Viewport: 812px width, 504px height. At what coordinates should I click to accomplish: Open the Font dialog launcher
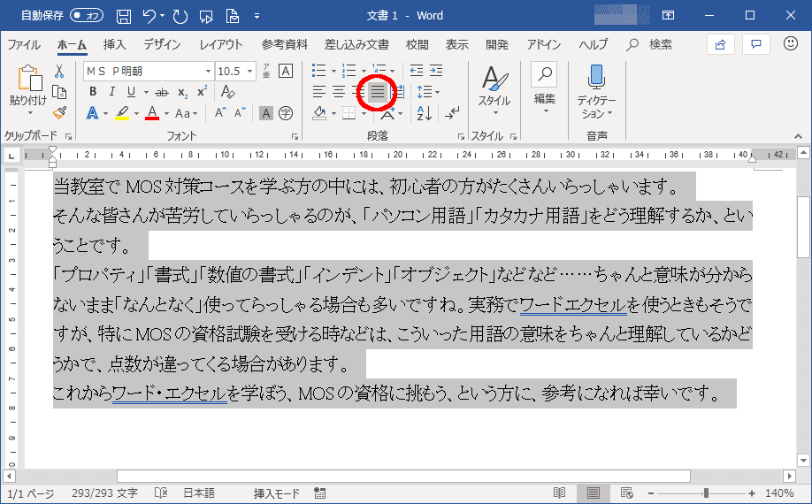tap(295, 136)
